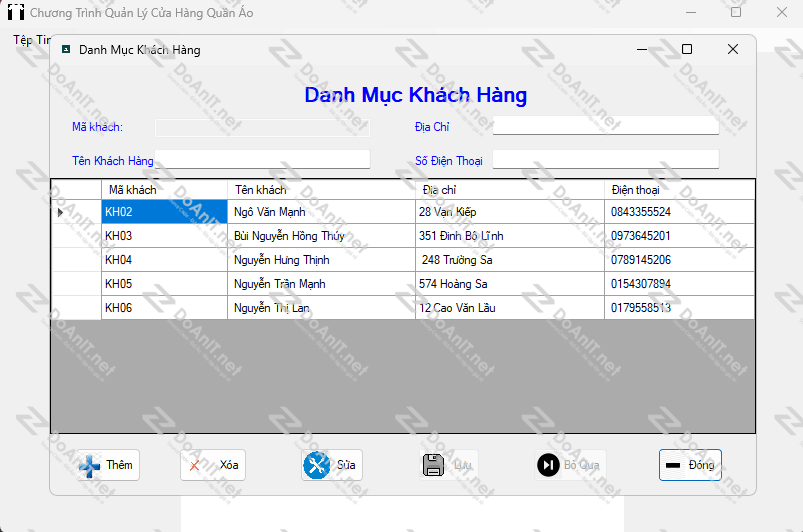Click the red X icon on Xóa
803x532 pixels.
coord(195,466)
